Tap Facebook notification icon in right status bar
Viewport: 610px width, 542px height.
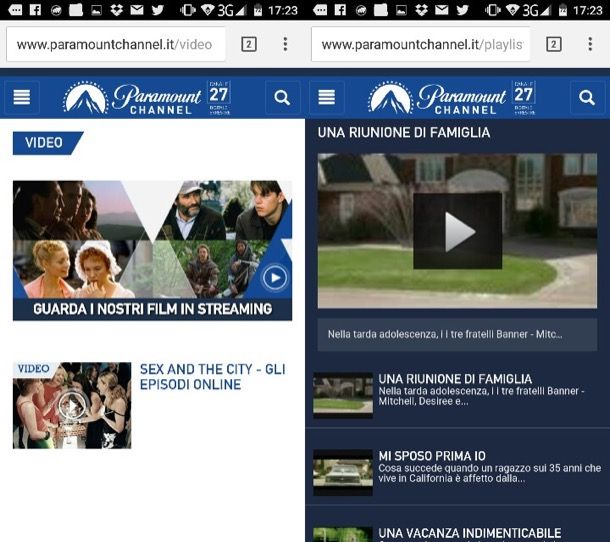340,10
